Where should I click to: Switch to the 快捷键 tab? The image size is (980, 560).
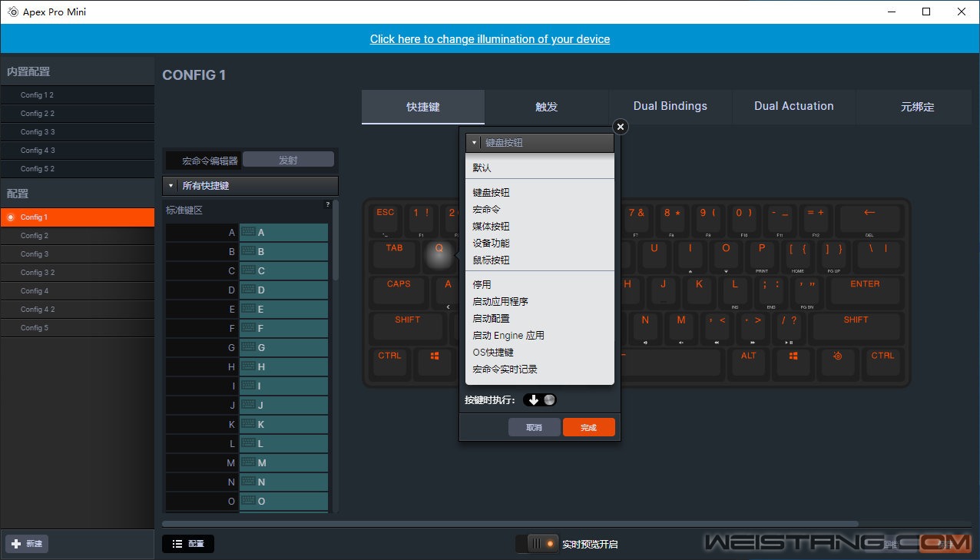423,107
